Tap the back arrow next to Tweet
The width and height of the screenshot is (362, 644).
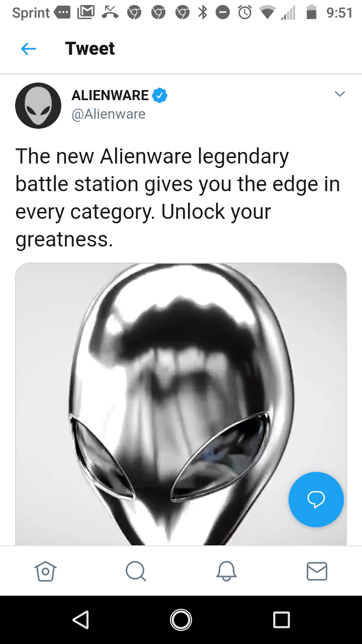tap(29, 49)
